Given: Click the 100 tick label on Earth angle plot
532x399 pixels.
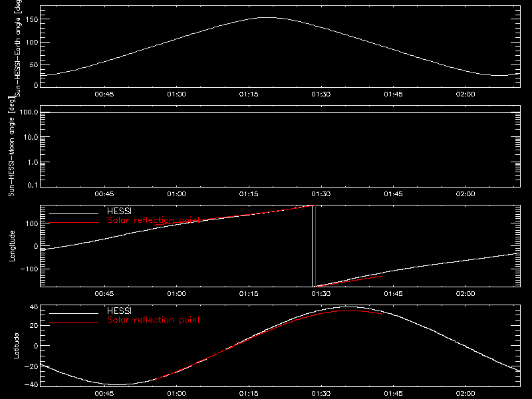Looking at the screenshot, I should (31, 43).
